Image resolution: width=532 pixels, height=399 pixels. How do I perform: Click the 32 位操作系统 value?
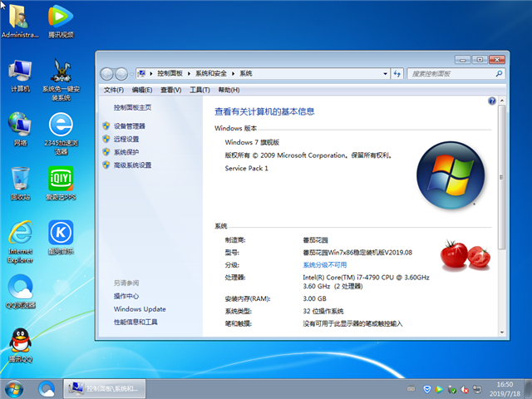tap(323, 312)
